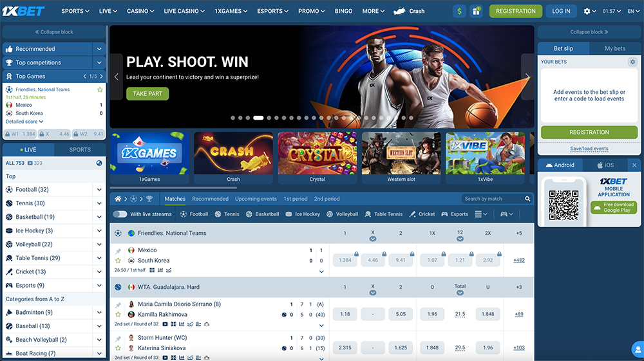Click the 1XBET logo
Screen dimensions: 644x361
point(23,11)
